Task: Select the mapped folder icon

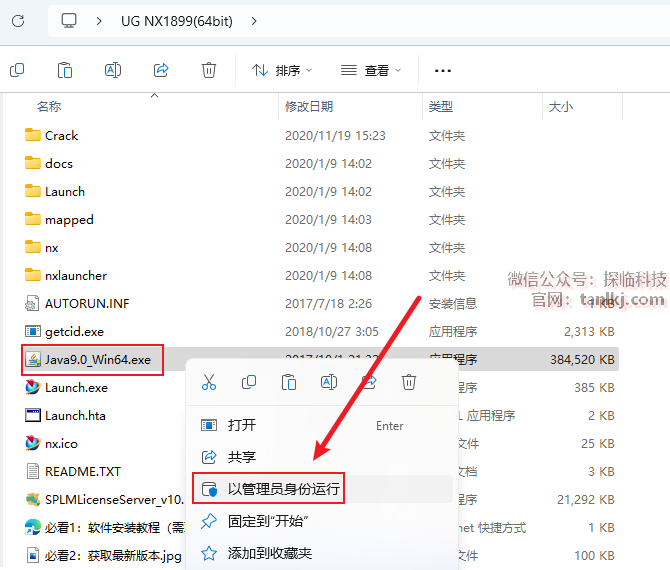Action: point(33,219)
